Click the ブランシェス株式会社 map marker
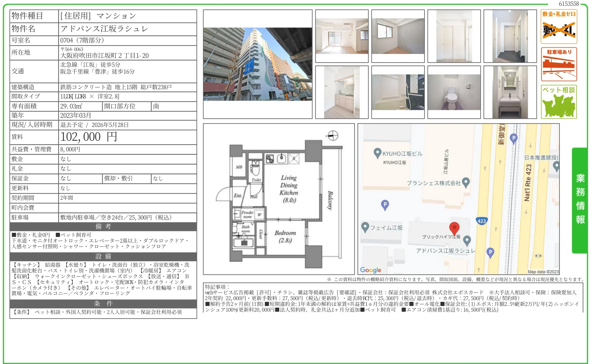This screenshot has width=592, height=364. tap(466, 182)
